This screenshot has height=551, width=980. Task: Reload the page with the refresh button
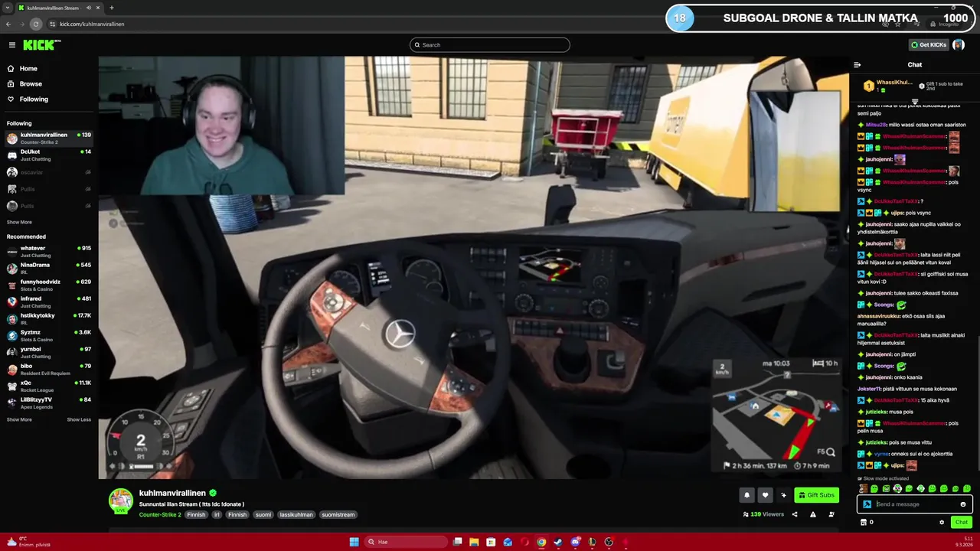click(36, 24)
